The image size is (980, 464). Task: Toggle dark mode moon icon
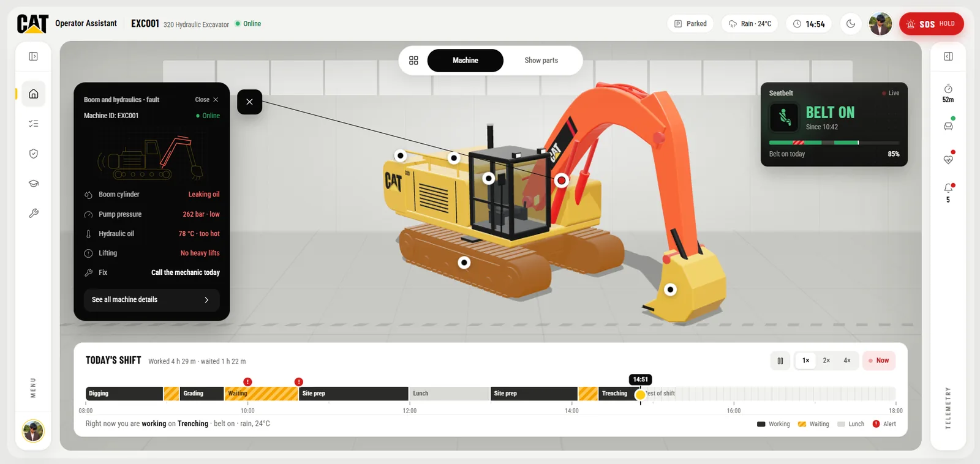[x=851, y=24]
